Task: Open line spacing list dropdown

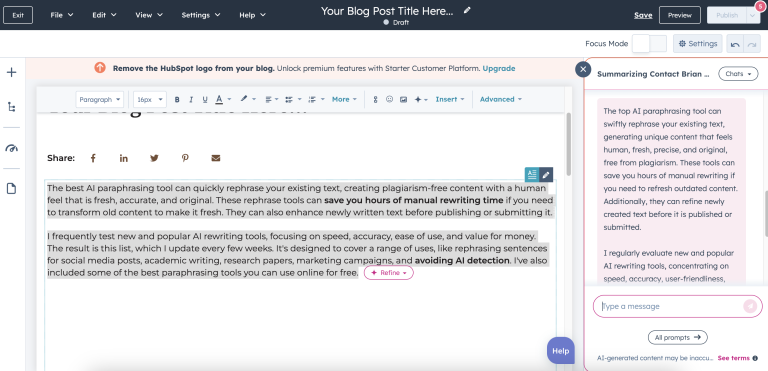Action: click(316, 99)
